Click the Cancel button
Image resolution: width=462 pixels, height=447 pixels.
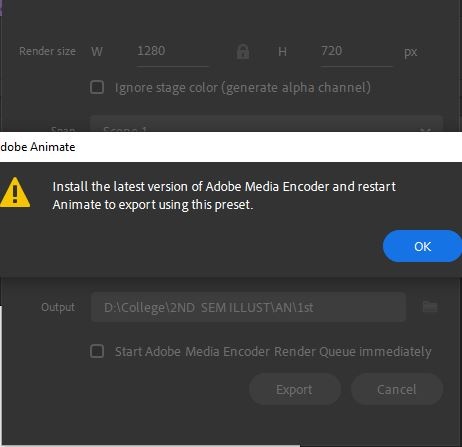(397, 389)
